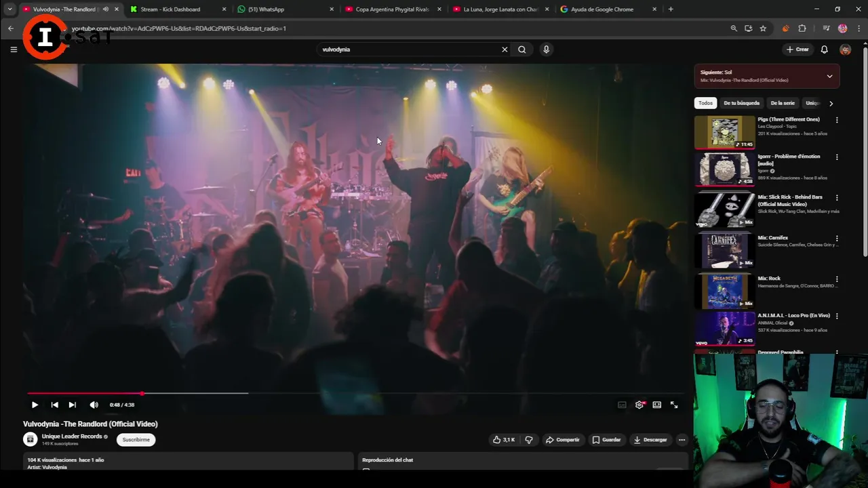
Task: Bookmark this page with the star
Action: [x=763, y=28]
